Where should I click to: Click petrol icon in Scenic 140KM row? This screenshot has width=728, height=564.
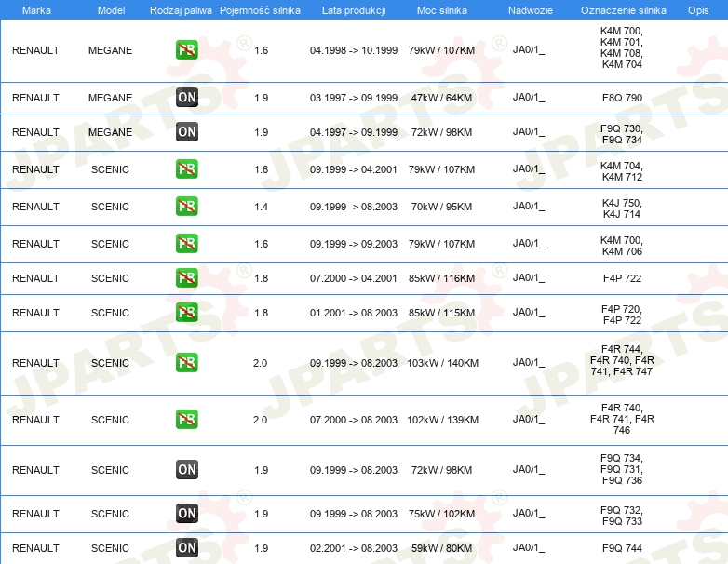pyautogui.click(x=186, y=363)
